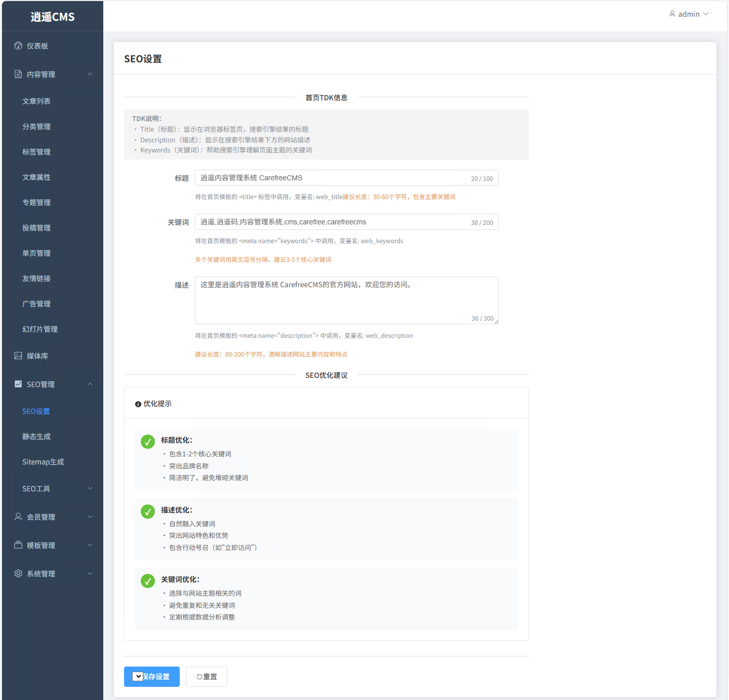The height and width of the screenshot is (700, 729).
Task: Click inside the 描述 textarea
Action: tap(347, 300)
